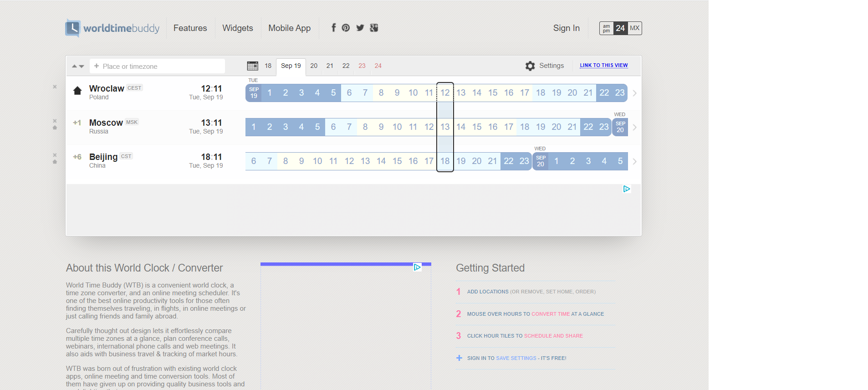868x390 pixels.
Task: Open the Settings label
Action: click(551, 66)
